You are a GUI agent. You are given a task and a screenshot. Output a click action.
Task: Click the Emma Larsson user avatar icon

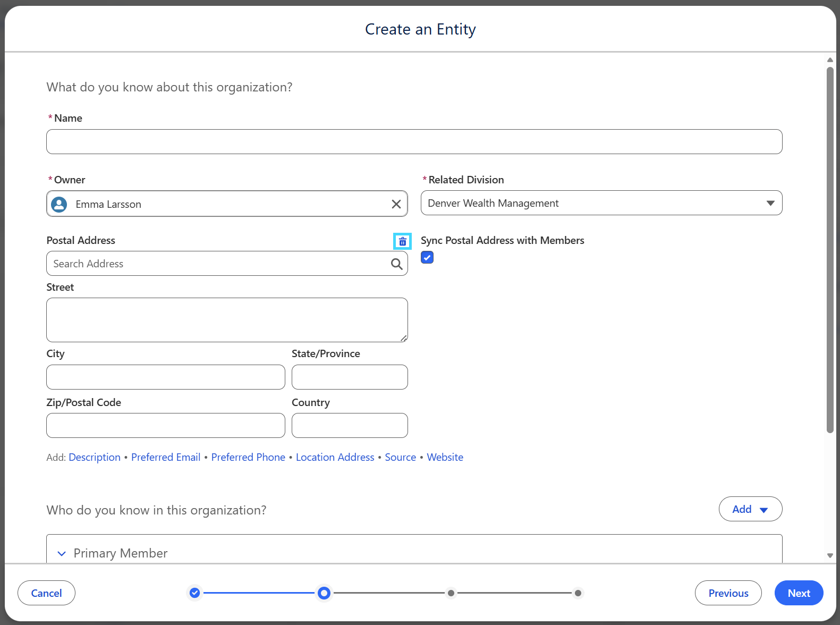click(59, 204)
